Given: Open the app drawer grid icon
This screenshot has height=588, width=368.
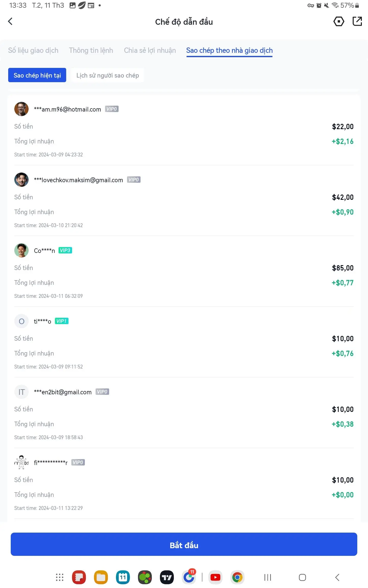Looking at the screenshot, I should coord(60,577).
